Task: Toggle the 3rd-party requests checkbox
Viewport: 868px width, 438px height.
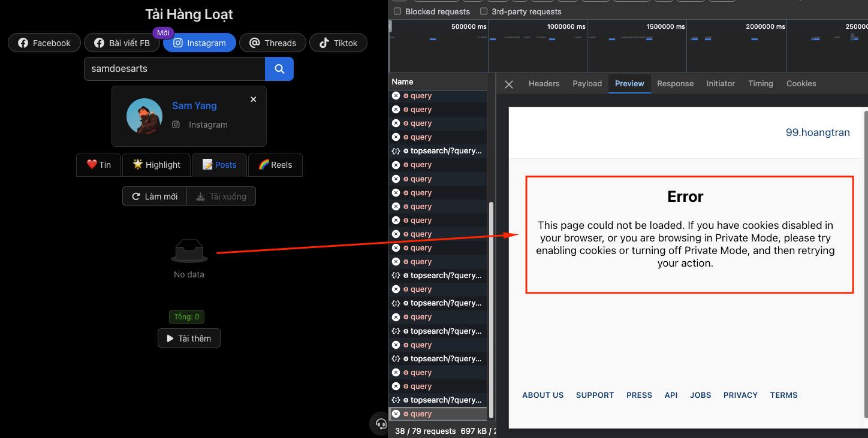Action: [x=484, y=11]
